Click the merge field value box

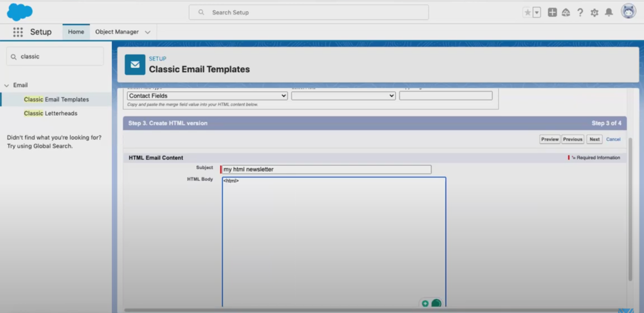[x=446, y=96]
